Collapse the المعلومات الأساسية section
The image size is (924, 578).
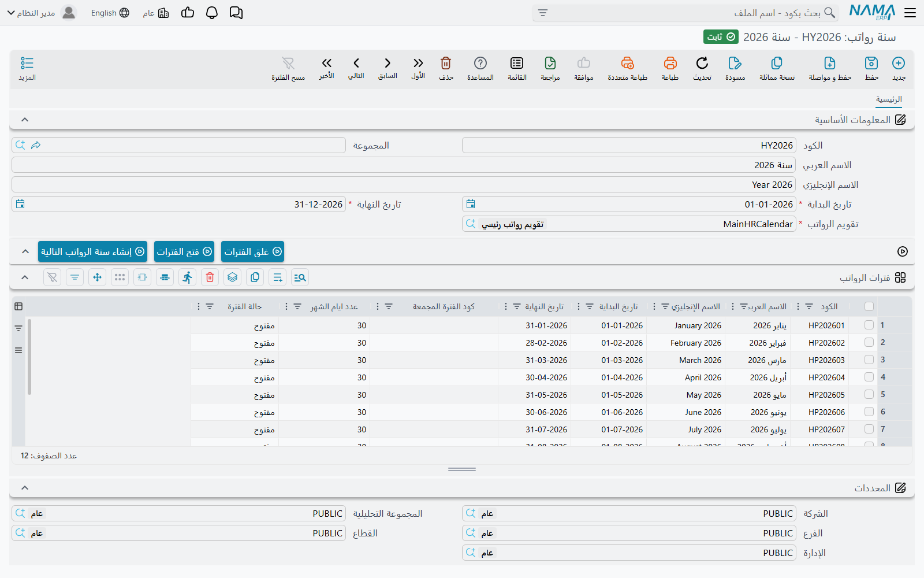tap(25, 120)
